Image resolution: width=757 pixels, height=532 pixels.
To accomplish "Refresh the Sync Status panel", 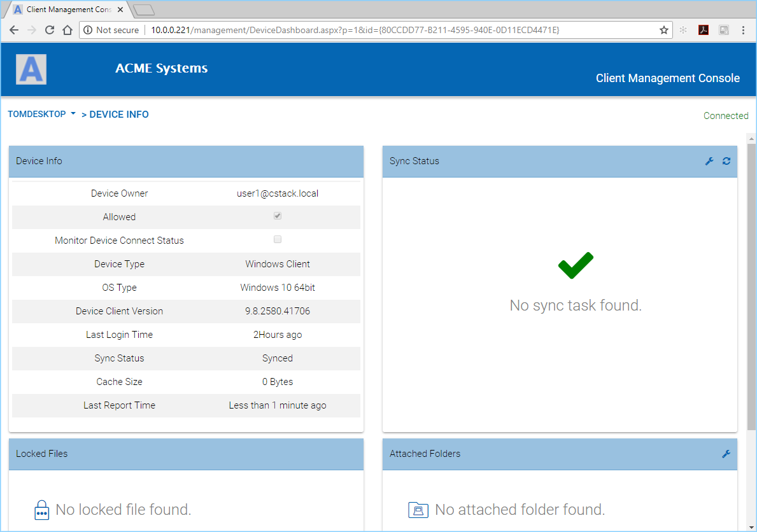I will [726, 161].
